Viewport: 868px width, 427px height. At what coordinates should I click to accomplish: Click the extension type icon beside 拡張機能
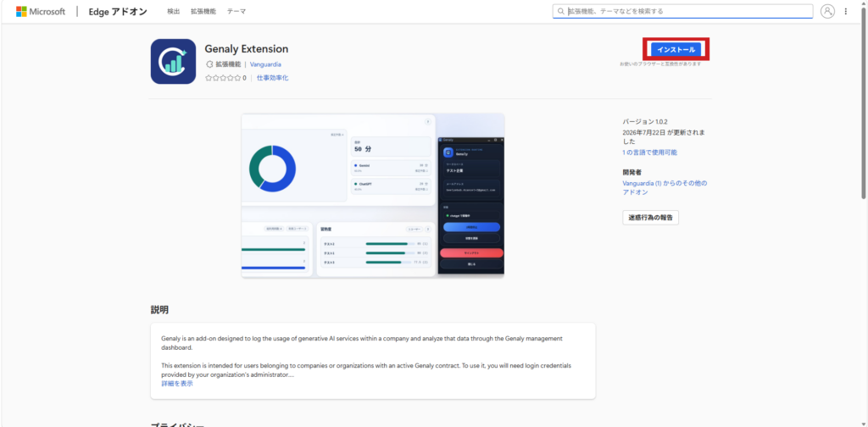coord(209,64)
